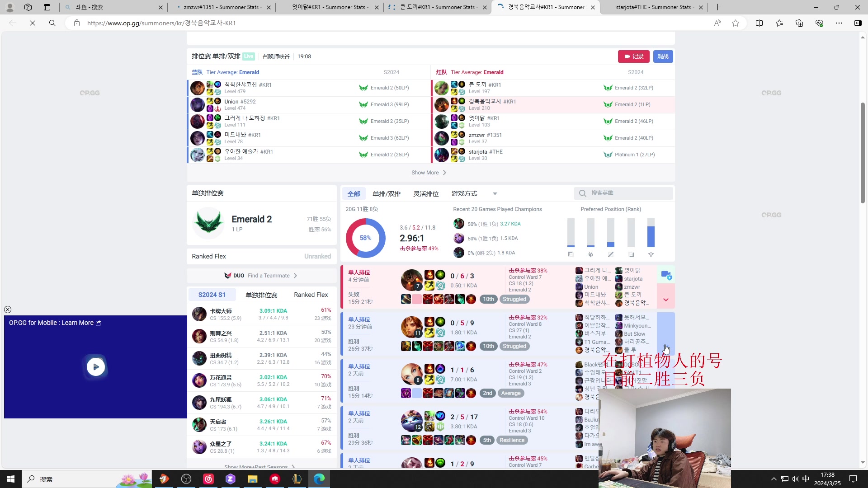This screenshot has width=868, height=488.
Task: Click the champion search input field
Action: [624, 193]
